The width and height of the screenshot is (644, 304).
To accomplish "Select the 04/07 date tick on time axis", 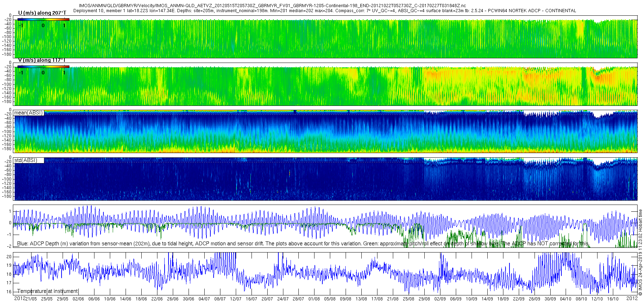I will [x=204, y=299].
